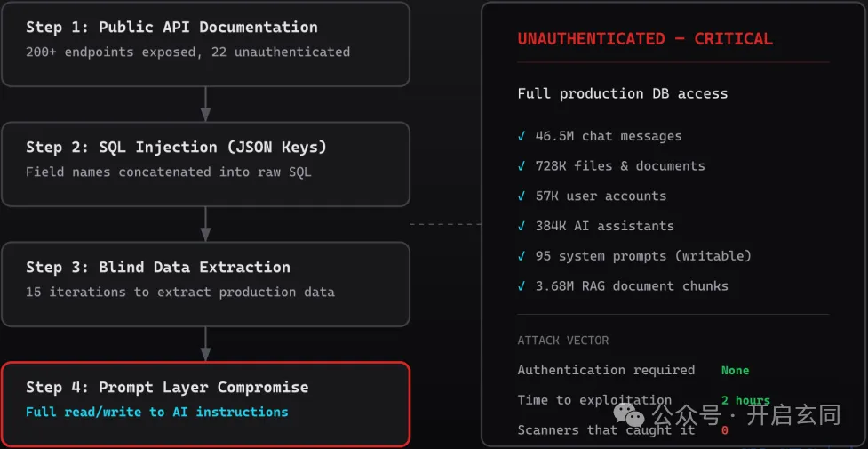Select the Step 1: Public API Documentation box
Image resolution: width=868 pixels, height=449 pixels.
pyautogui.click(x=205, y=44)
